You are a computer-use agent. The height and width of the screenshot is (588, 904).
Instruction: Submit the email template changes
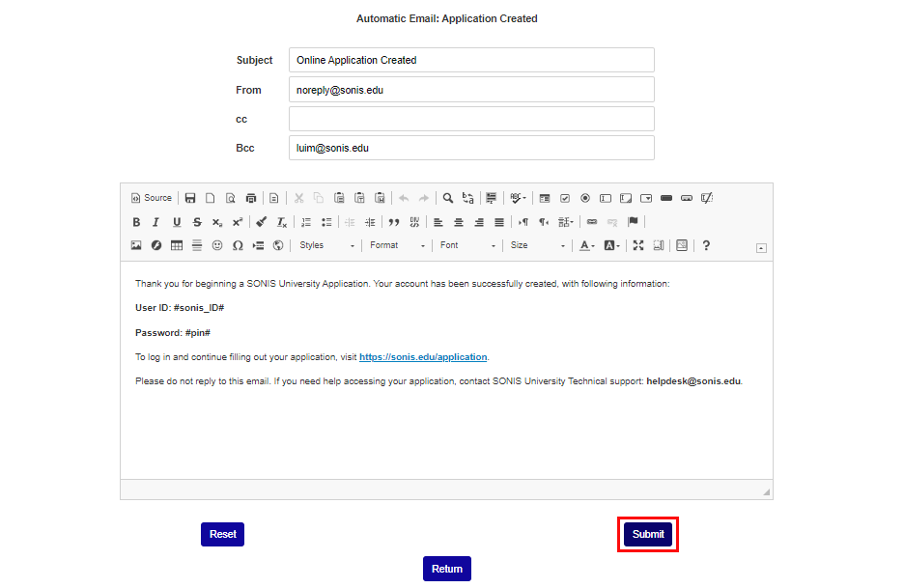(x=647, y=534)
